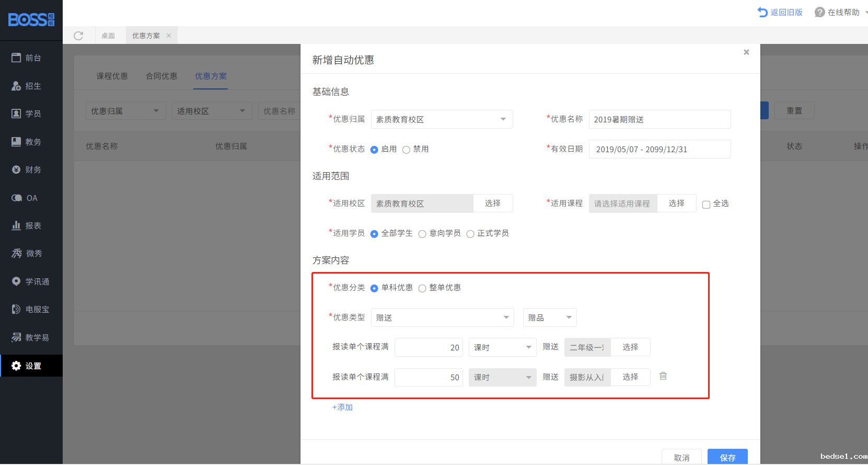Click the 在线帮助 link
This screenshot has height=465, width=868.
(x=843, y=12)
